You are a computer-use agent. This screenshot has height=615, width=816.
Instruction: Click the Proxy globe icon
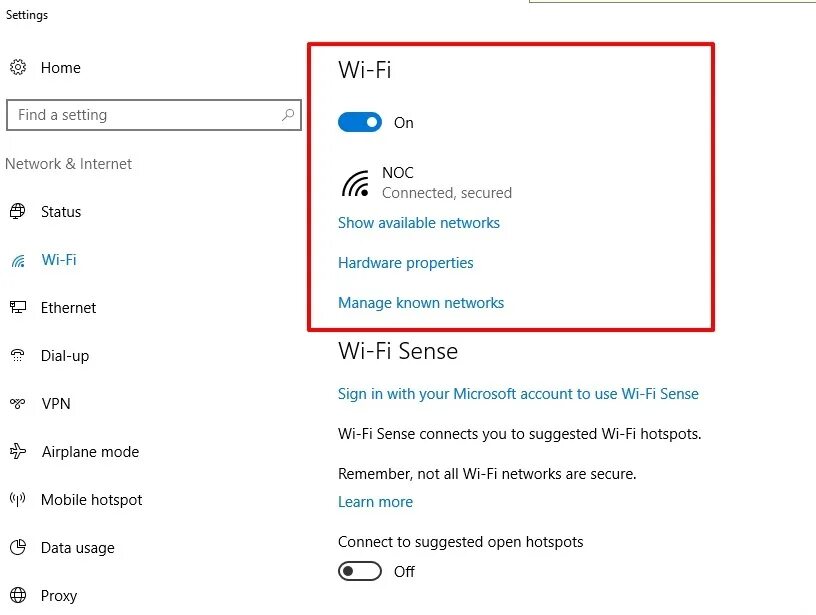tap(18, 596)
